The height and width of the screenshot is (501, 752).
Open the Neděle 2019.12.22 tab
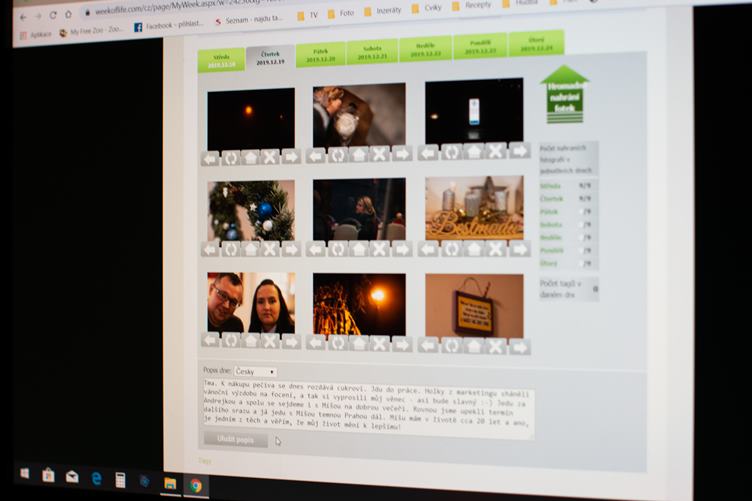click(x=425, y=49)
